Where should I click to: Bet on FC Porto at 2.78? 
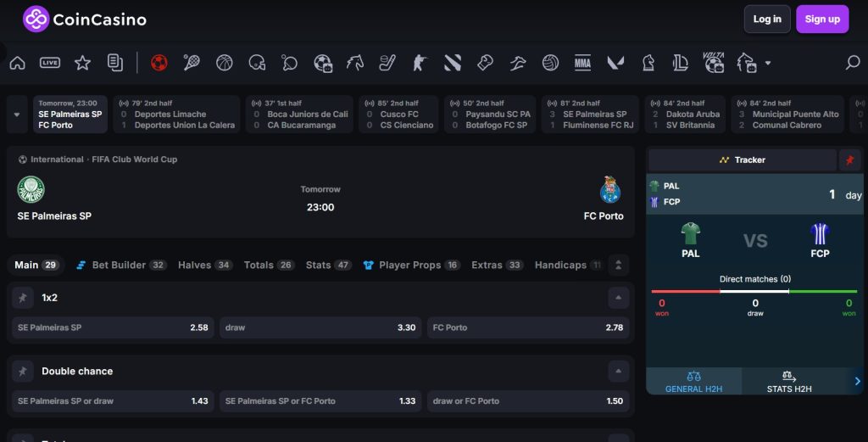(x=528, y=328)
